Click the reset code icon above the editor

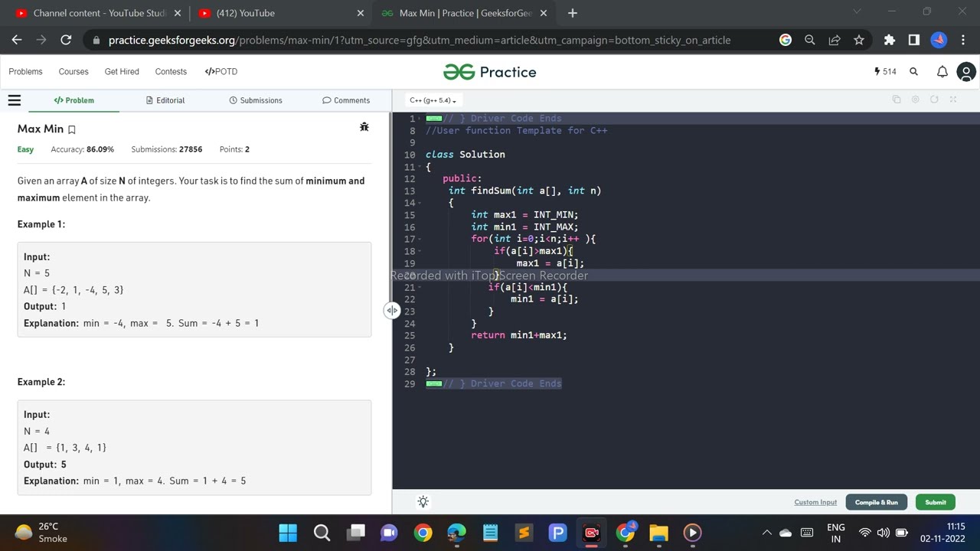tap(934, 99)
